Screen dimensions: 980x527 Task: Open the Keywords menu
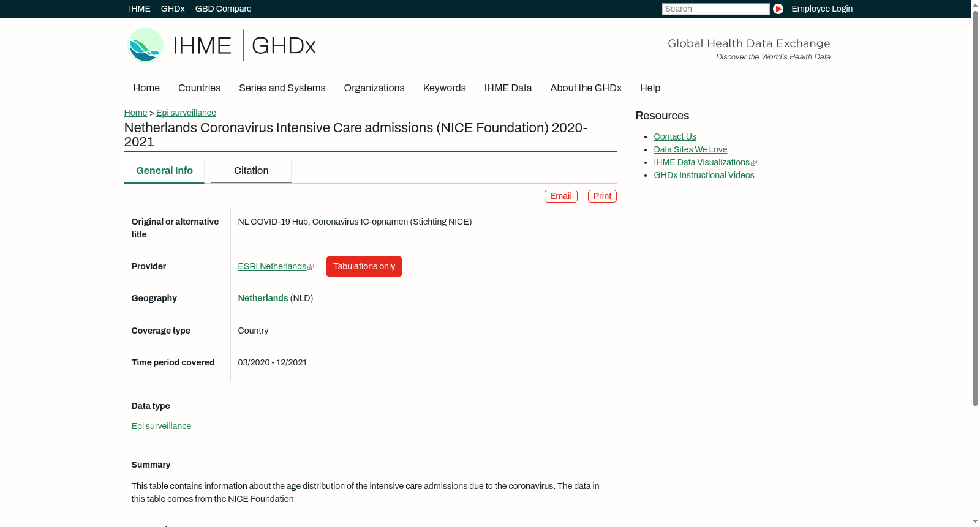[444, 88]
